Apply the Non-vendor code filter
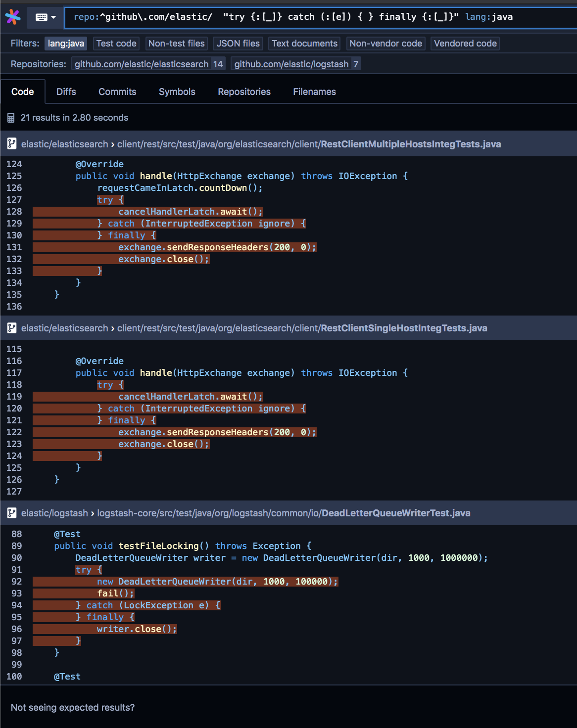This screenshot has width=577, height=728. coord(385,44)
